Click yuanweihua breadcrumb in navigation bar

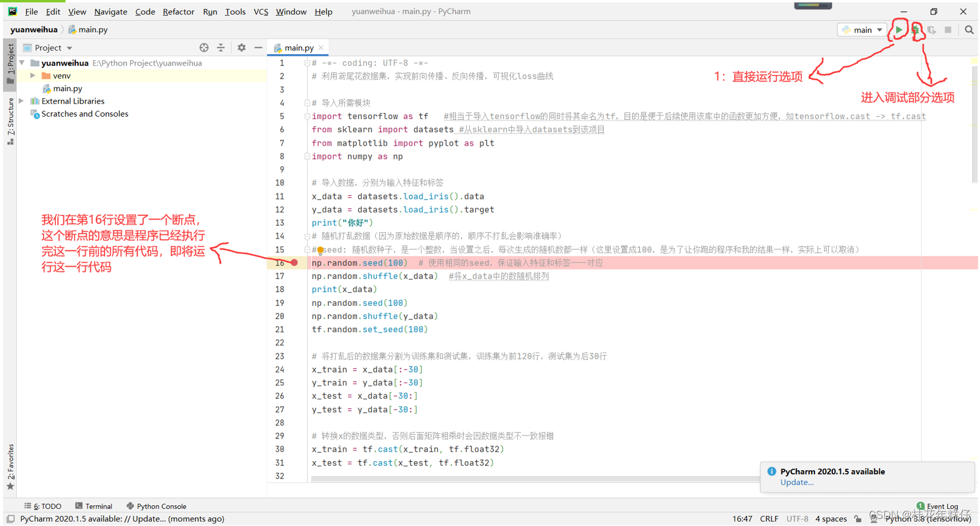point(34,30)
